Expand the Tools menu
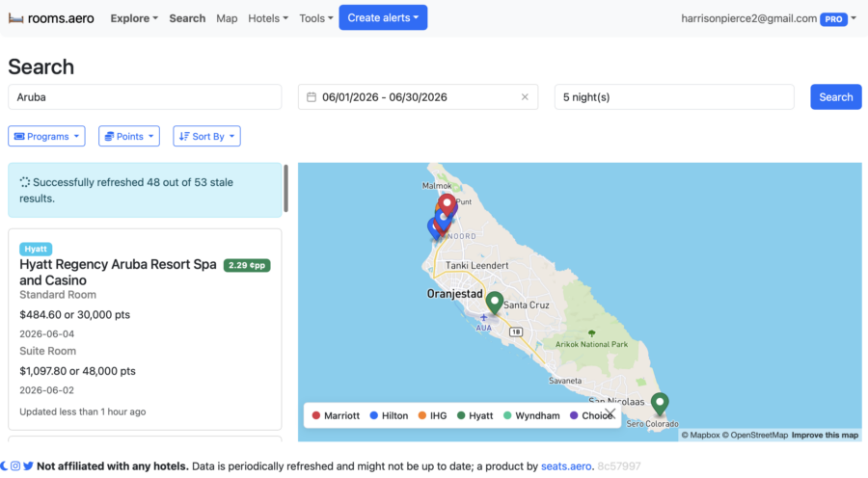Viewport: 868px width, 478px height. point(316,18)
